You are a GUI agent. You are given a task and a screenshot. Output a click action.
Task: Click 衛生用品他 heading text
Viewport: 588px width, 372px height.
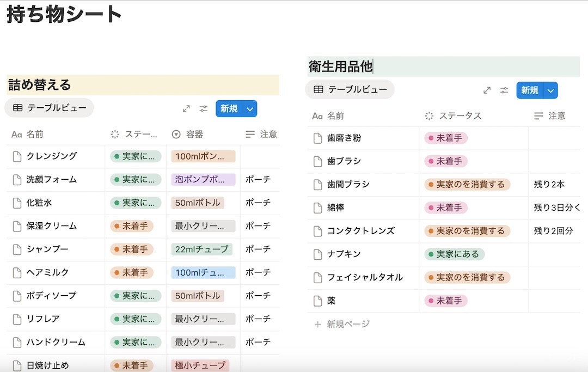341,67
